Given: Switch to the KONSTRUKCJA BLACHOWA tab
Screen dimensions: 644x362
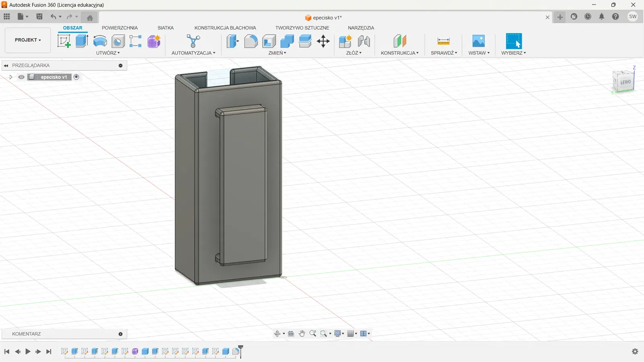Looking at the screenshot, I should (225, 28).
